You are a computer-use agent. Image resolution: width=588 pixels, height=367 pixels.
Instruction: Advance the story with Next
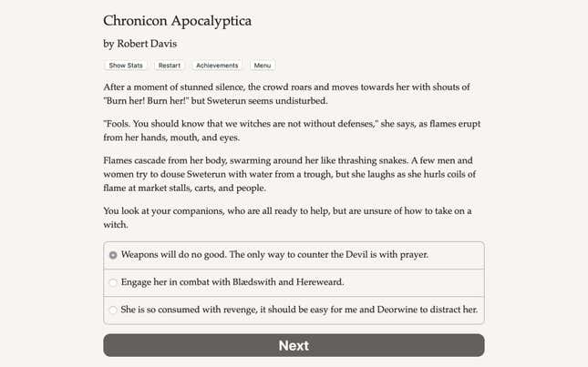(x=294, y=345)
